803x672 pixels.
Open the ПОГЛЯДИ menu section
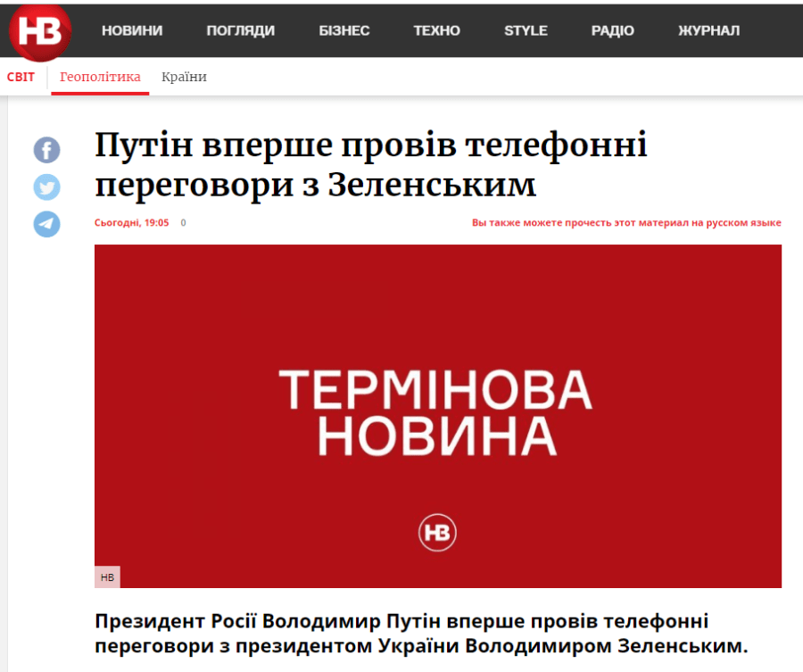tap(243, 29)
